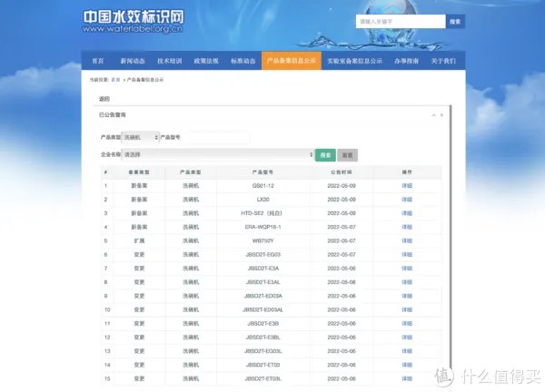Open 详细 for model JBSD2T-EG03
This screenshot has height=392, width=545.
407,254
